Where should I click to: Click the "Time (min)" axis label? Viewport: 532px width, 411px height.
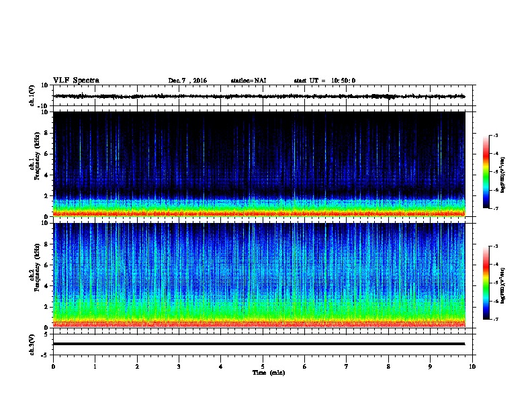tap(269, 373)
